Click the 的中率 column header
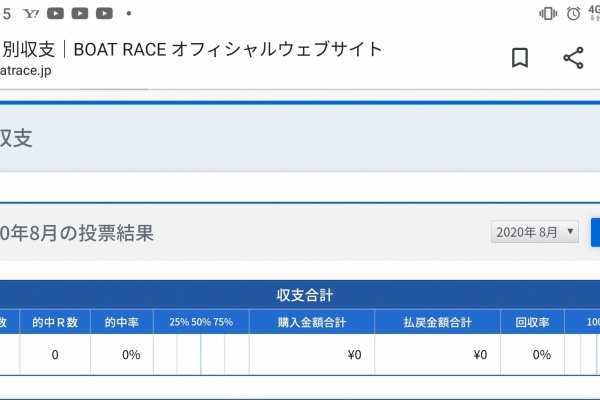Image resolution: width=600 pixels, height=400 pixels. 121,322
